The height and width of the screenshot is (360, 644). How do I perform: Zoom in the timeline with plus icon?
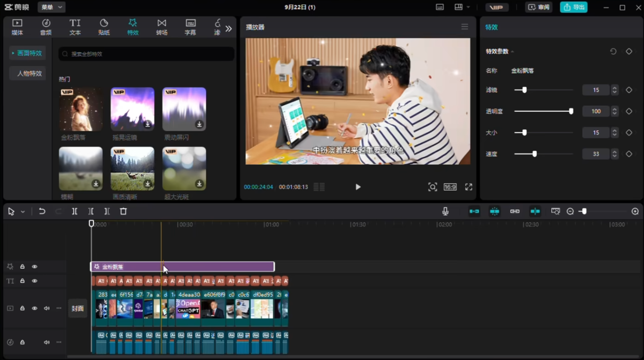[x=635, y=211]
